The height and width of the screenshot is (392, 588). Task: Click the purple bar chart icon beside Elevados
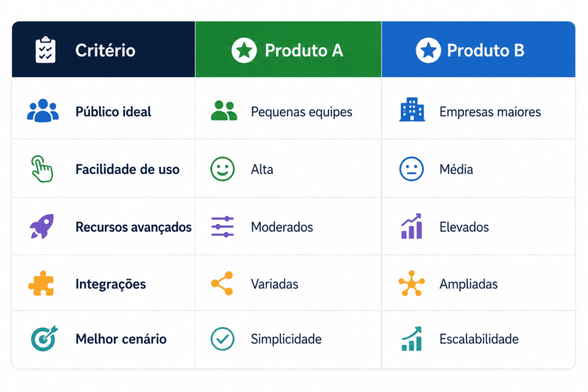(411, 226)
